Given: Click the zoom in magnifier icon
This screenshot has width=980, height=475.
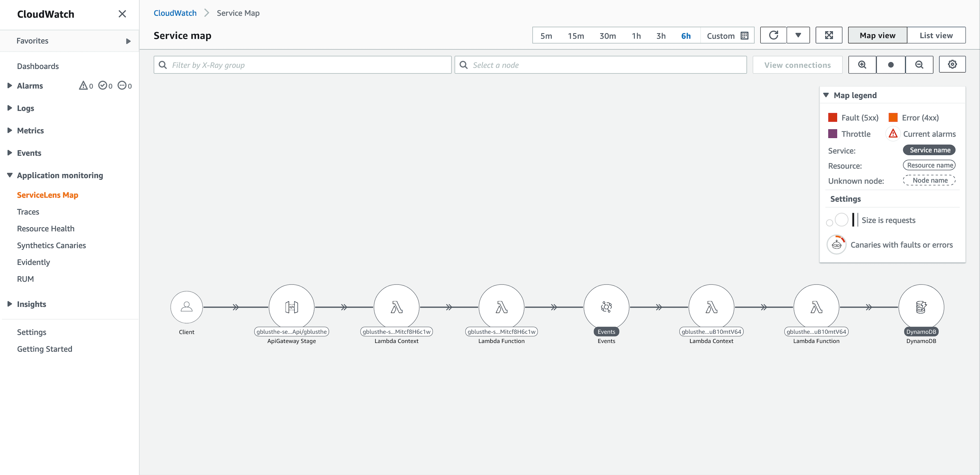Looking at the screenshot, I should tap(862, 64).
